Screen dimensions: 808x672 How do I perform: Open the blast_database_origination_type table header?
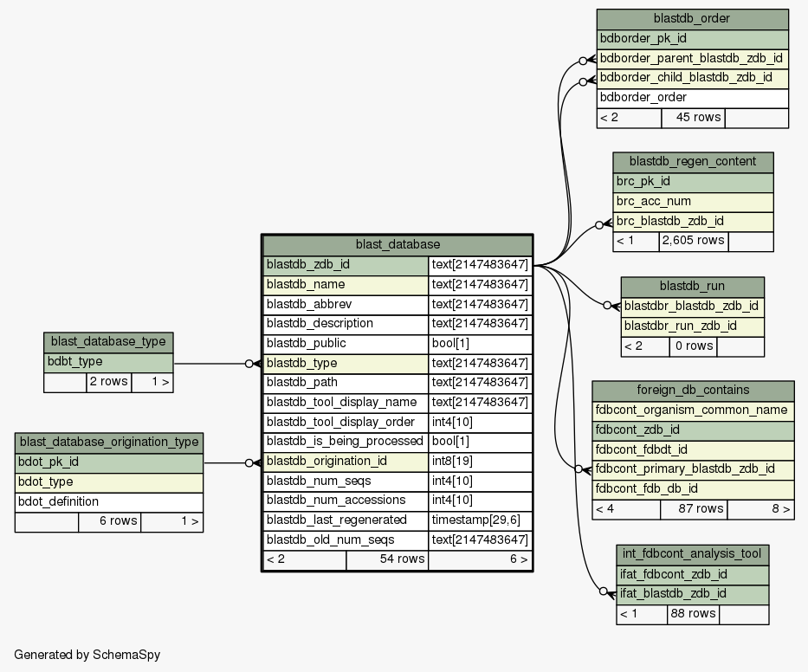pyautogui.click(x=109, y=443)
